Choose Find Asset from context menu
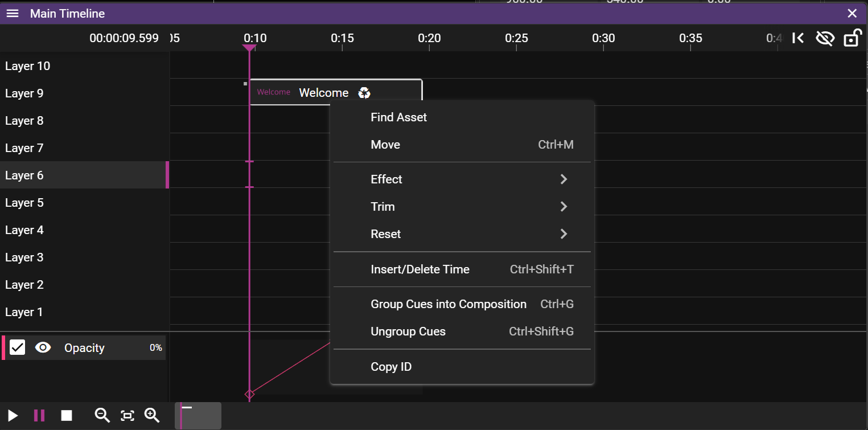The image size is (868, 430). (398, 117)
